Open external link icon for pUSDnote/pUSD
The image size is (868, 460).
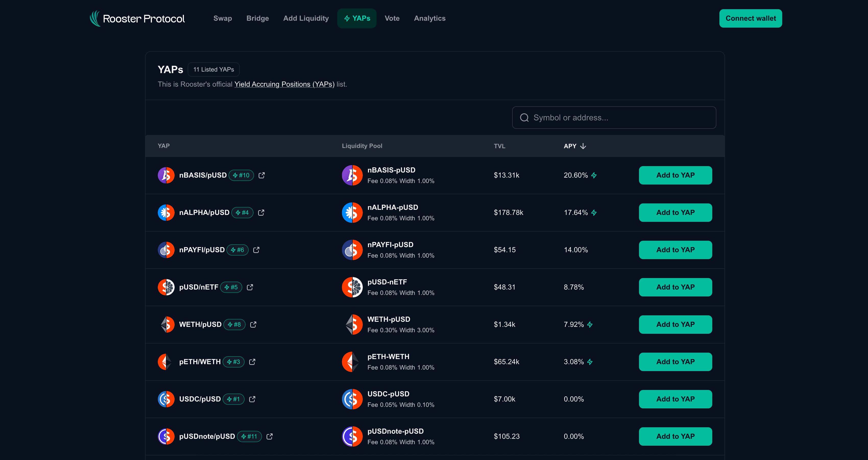[x=269, y=436]
